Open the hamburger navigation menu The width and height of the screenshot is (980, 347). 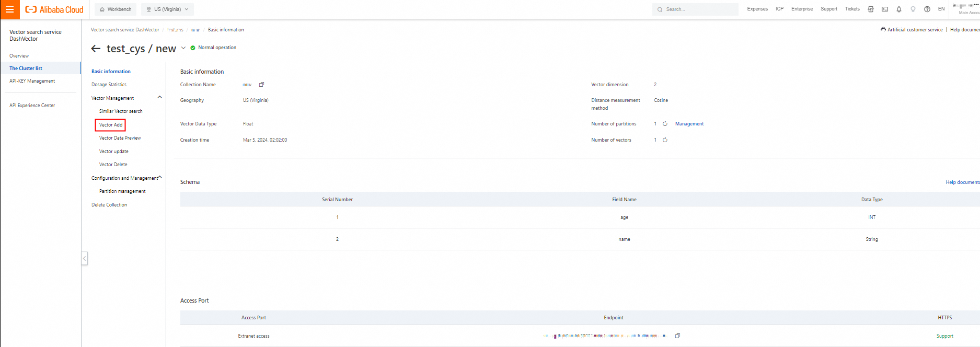[x=9, y=9]
